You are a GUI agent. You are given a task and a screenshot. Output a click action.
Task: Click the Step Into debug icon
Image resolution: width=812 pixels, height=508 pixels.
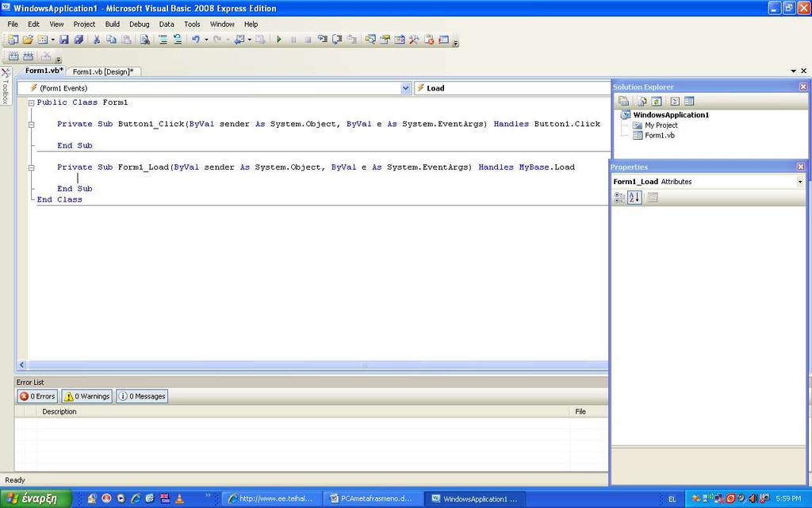point(323,40)
